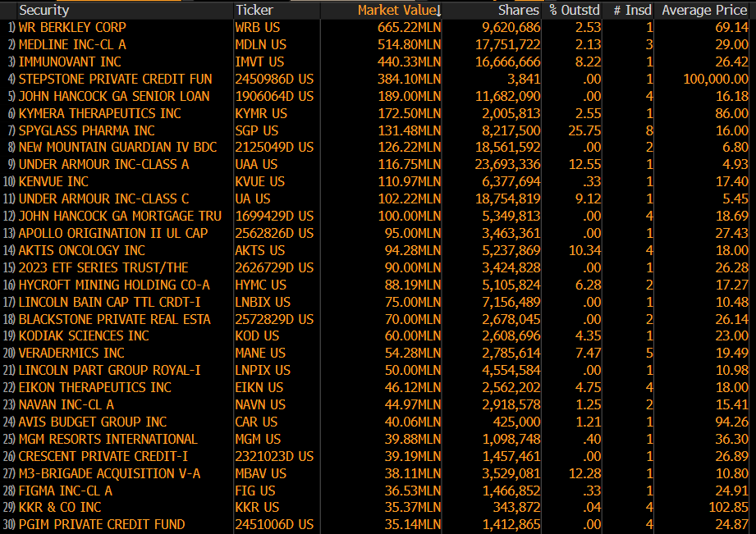Click the Security column header
This screenshot has height=534, width=756.
(44, 10)
